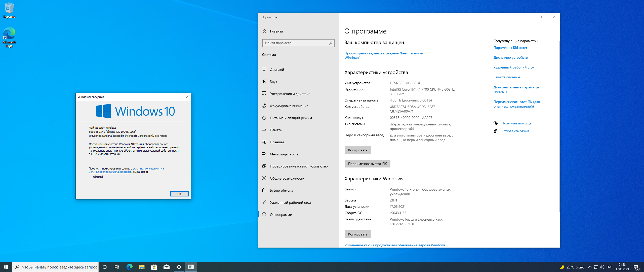Click the Task View taskbar button
This screenshot has height=272, width=644.
(x=117, y=267)
